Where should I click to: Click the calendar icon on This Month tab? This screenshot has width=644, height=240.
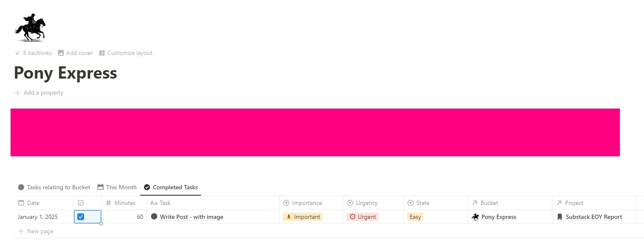(101, 187)
